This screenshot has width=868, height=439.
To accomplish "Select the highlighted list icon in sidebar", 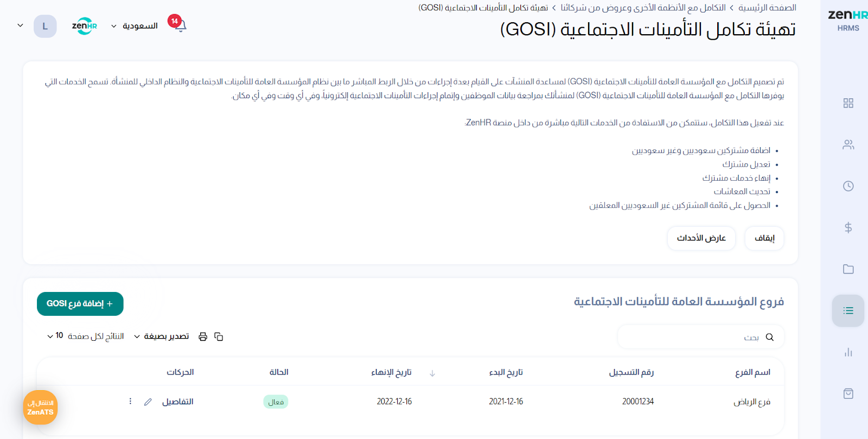I will 848,310.
